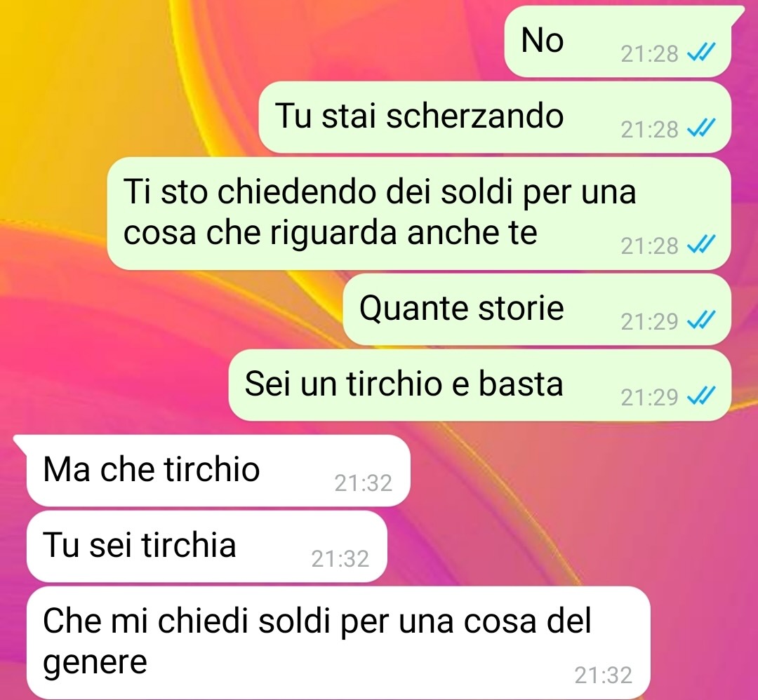
Task: Tap the read-receipt checkmarks on the "No" message
Action: pos(701,52)
